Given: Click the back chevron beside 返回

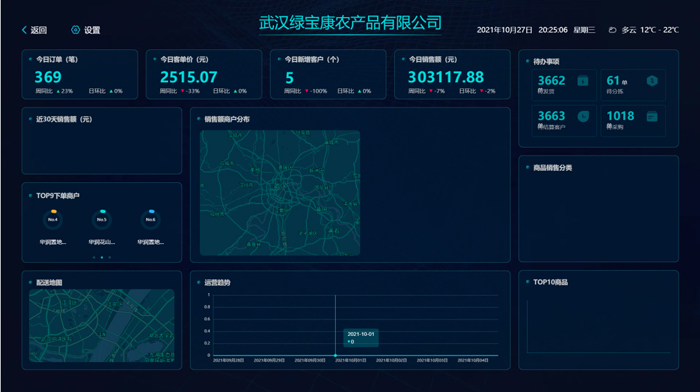Looking at the screenshot, I should coord(24,30).
